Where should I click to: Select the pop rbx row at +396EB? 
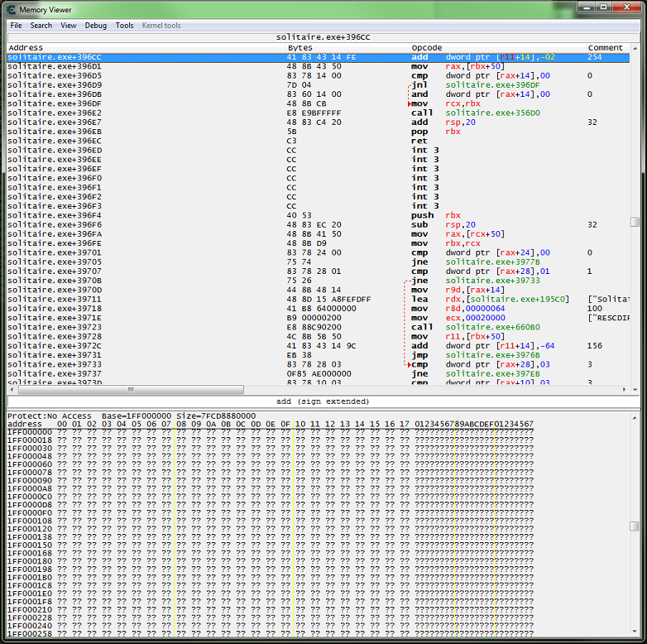tap(319, 132)
